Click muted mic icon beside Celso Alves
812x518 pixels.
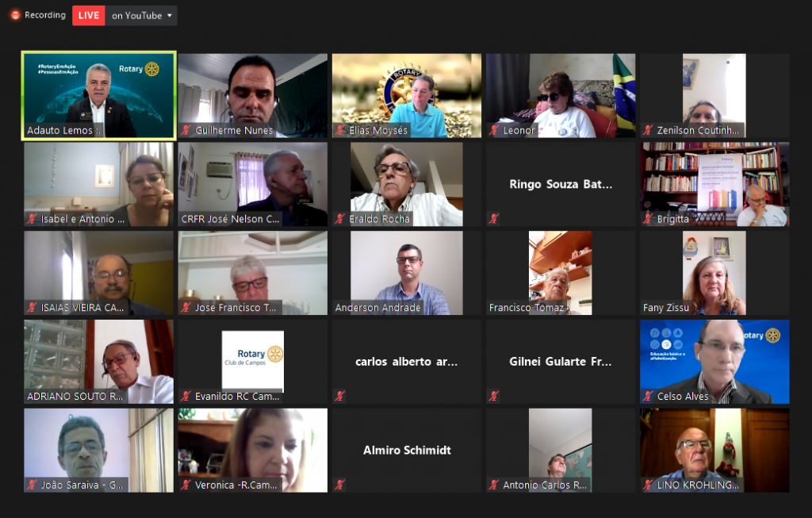pos(648,396)
